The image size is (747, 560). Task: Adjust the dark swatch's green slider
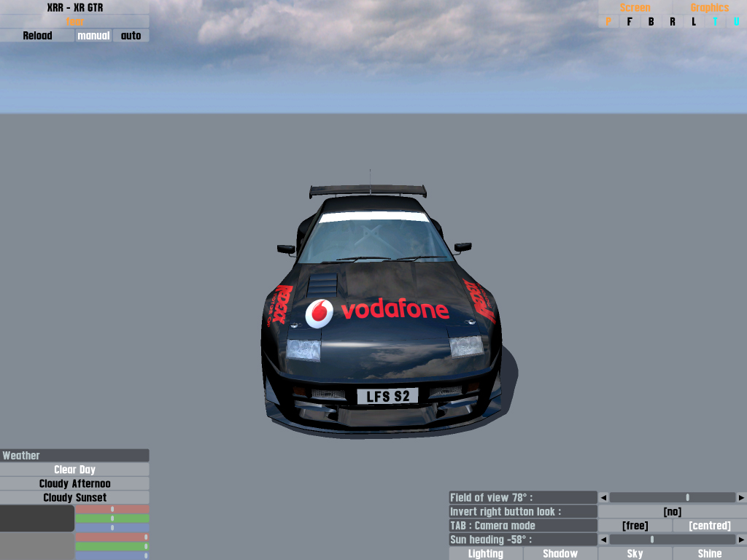click(112, 518)
